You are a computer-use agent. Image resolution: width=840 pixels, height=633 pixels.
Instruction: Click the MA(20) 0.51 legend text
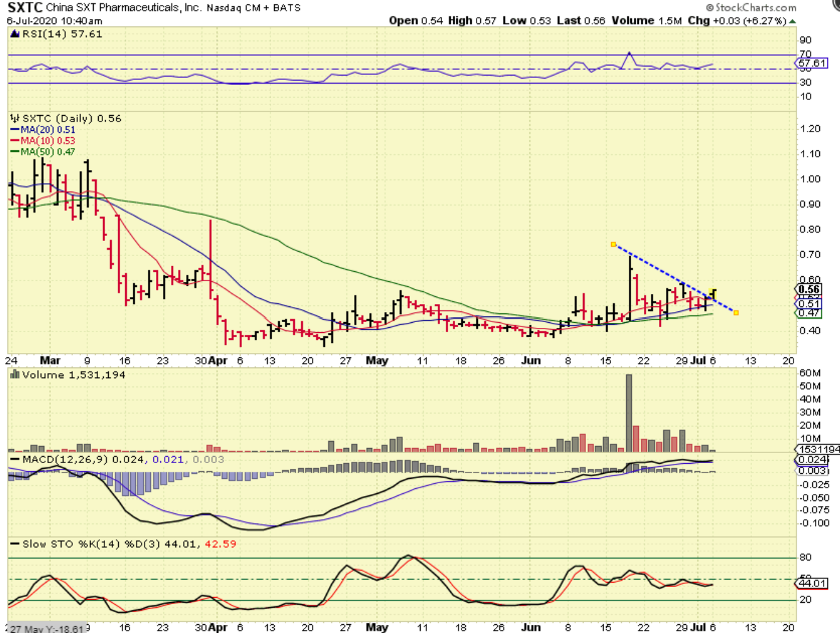click(48, 130)
